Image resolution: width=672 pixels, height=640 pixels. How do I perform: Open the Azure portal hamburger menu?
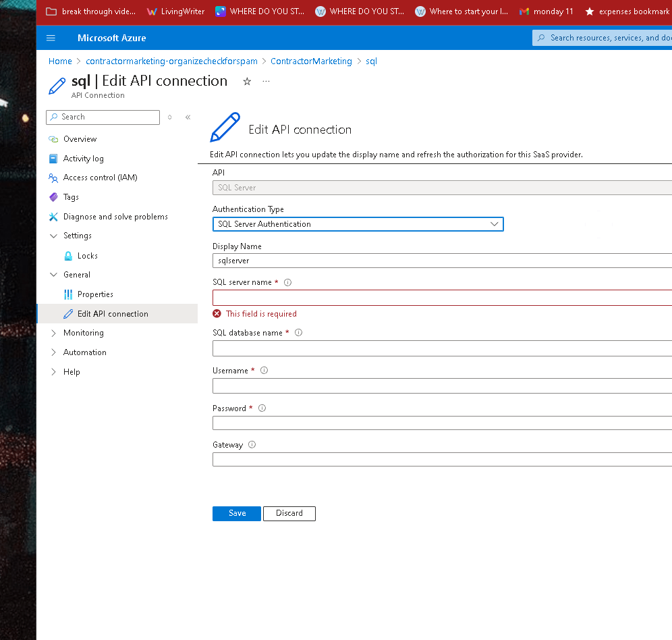(x=51, y=38)
